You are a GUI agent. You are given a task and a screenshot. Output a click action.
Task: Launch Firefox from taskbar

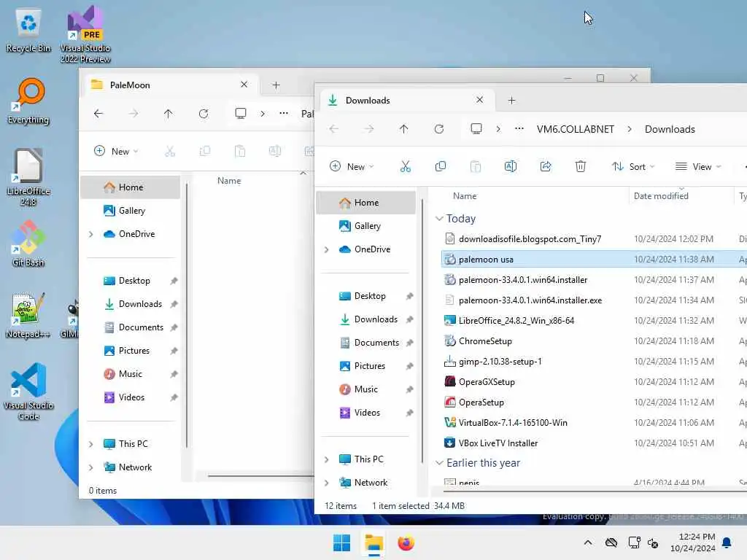coord(406,542)
